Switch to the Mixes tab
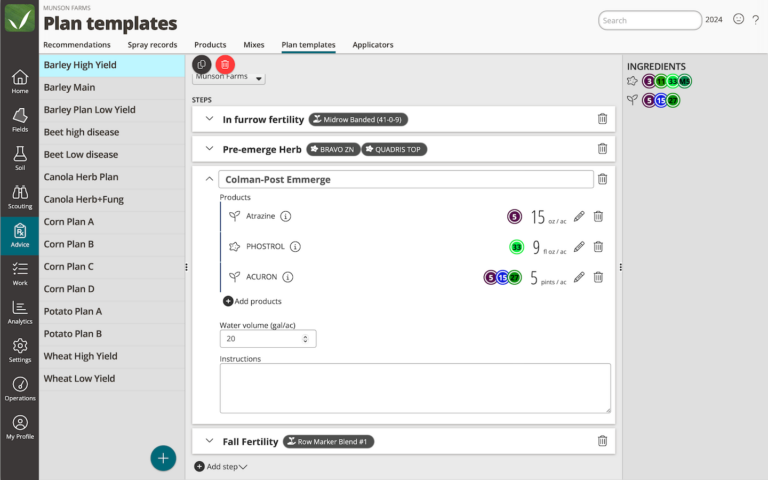Viewport: 768px width, 480px height. 254,45
